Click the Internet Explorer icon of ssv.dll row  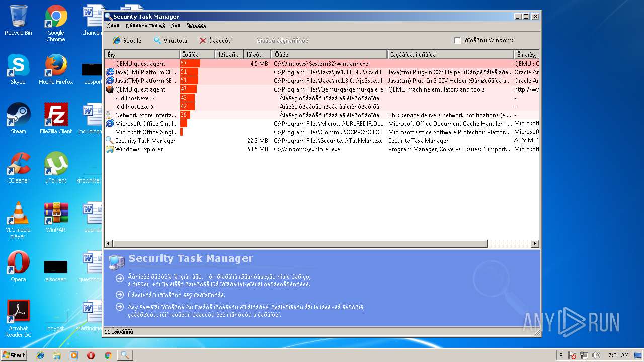110,72
